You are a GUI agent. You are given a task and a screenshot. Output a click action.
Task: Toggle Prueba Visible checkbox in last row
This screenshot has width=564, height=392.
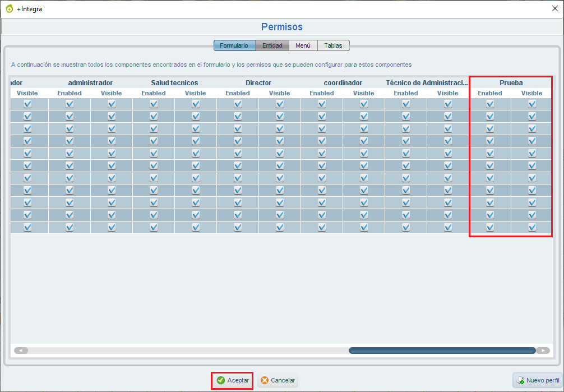532,227
